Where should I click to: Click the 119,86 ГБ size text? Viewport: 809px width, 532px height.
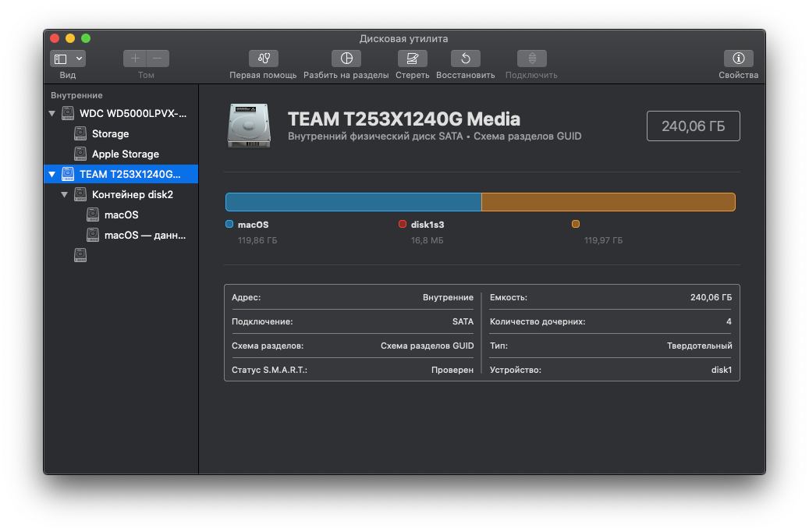click(x=257, y=240)
